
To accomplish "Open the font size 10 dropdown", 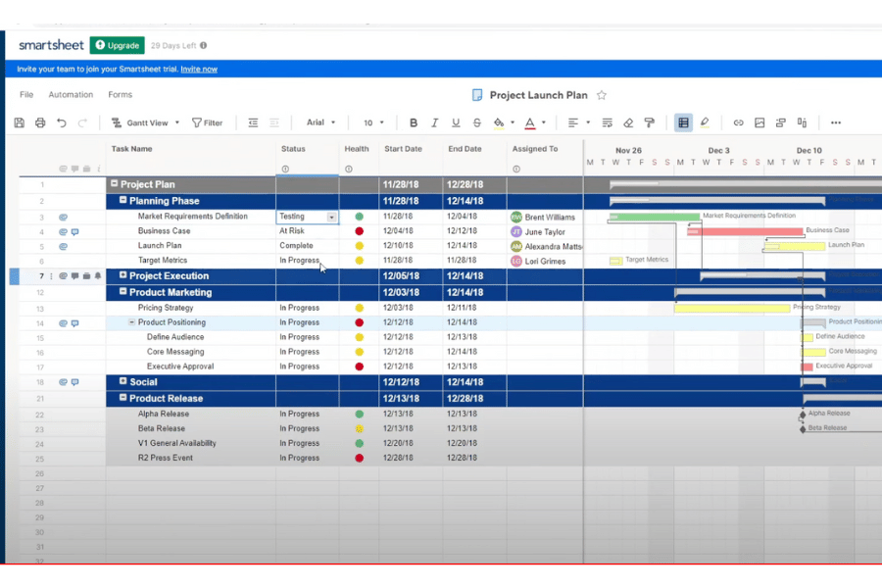I will point(373,122).
